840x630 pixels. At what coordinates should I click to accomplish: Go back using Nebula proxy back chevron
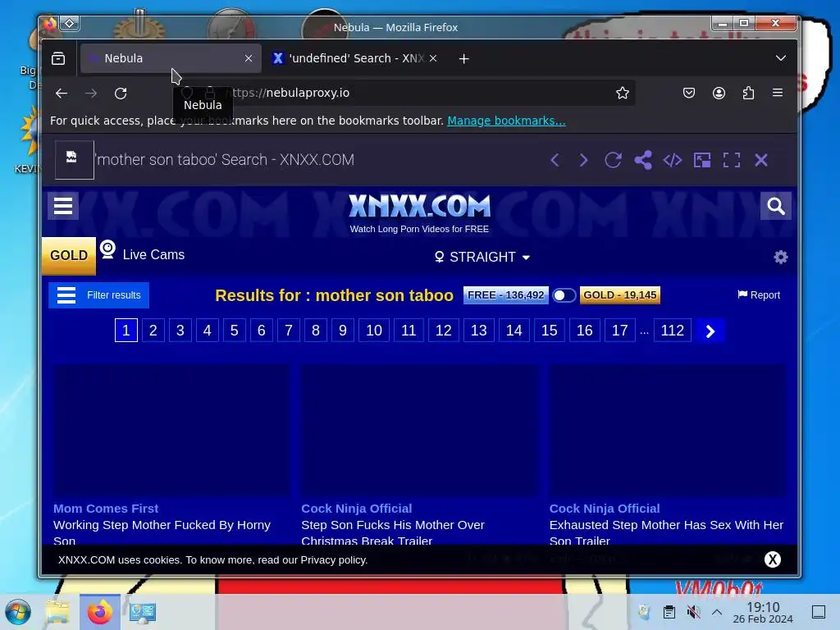coord(555,160)
